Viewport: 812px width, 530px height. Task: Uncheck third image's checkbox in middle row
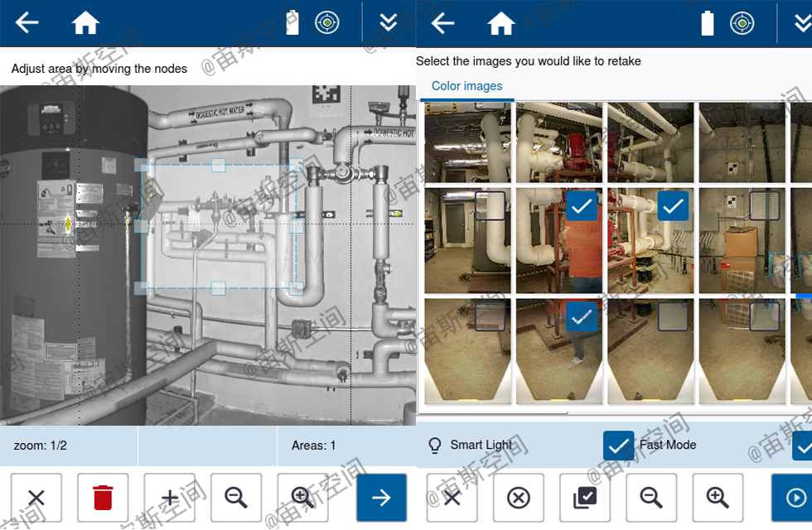(x=673, y=205)
